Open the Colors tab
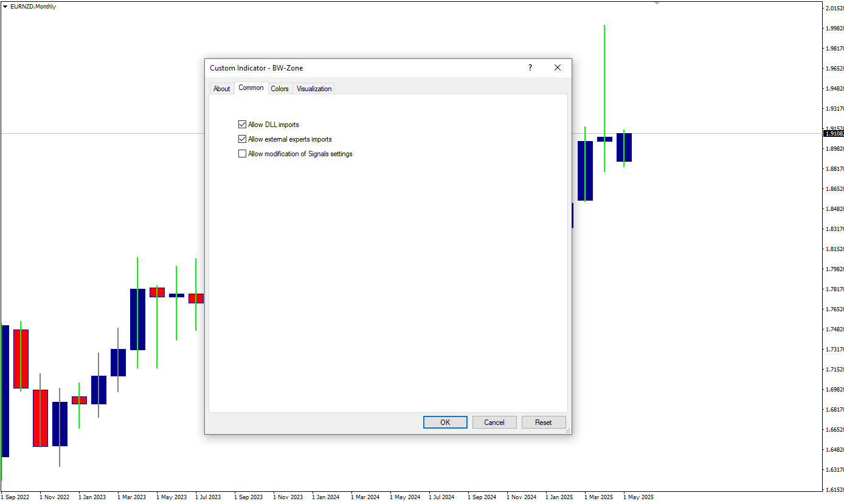The width and height of the screenshot is (844, 504). tap(280, 89)
